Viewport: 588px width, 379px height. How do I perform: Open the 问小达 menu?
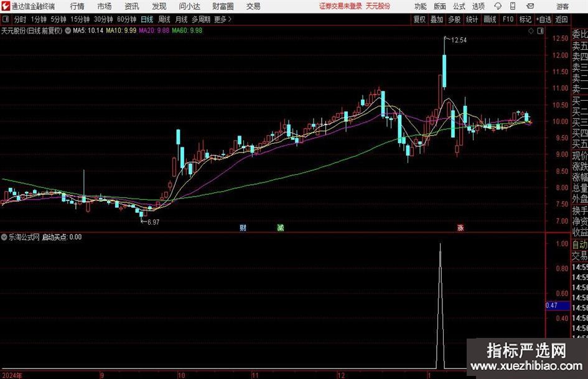coord(189,6)
